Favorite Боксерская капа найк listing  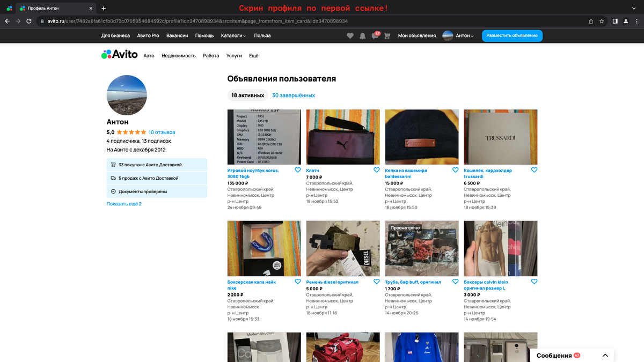point(298,282)
